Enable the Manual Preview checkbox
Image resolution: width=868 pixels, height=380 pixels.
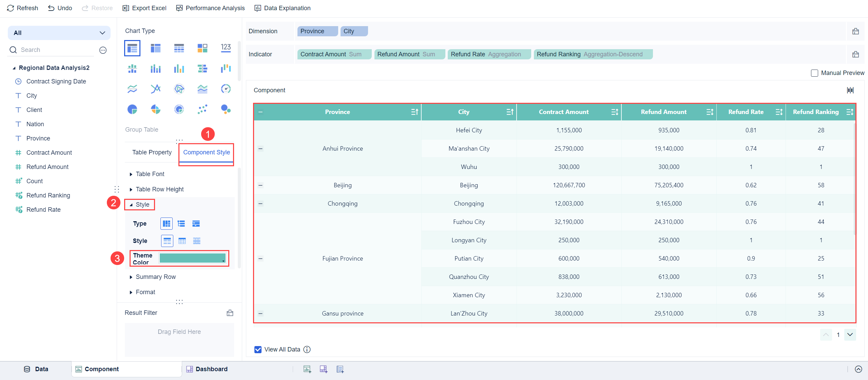tap(814, 73)
